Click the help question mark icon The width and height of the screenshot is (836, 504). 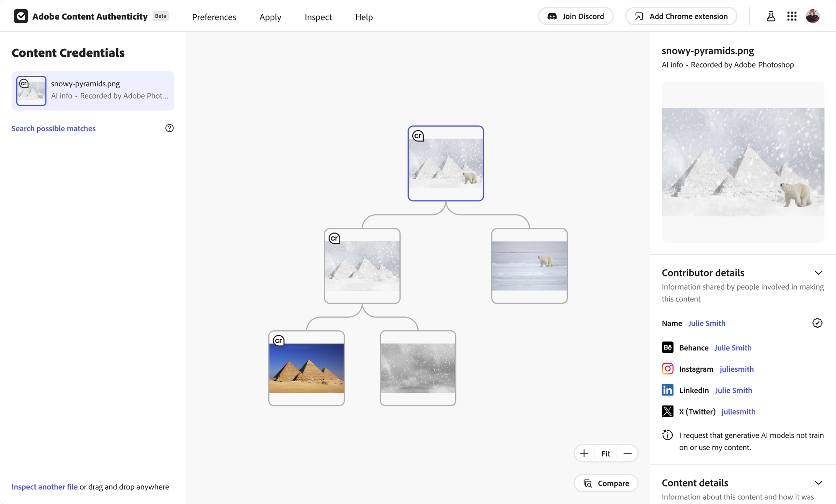169,128
